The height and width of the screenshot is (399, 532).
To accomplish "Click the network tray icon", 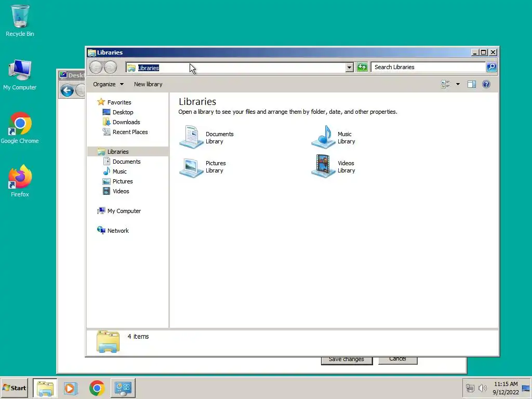I will [470, 388].
